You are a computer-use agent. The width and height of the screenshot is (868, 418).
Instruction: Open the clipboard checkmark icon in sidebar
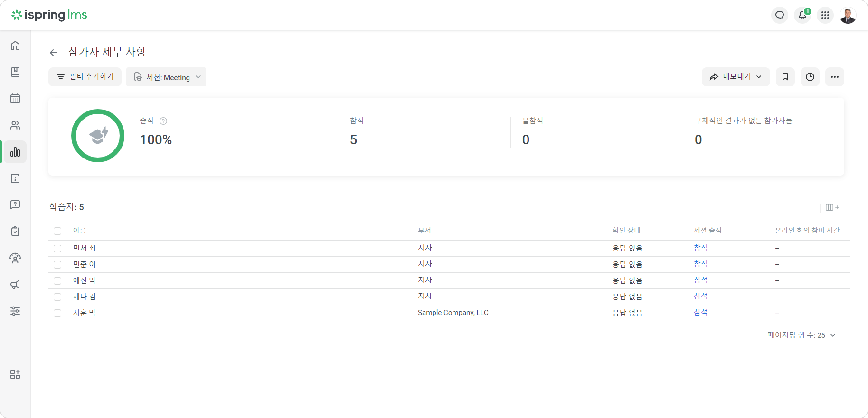click(x=15, y=231)
